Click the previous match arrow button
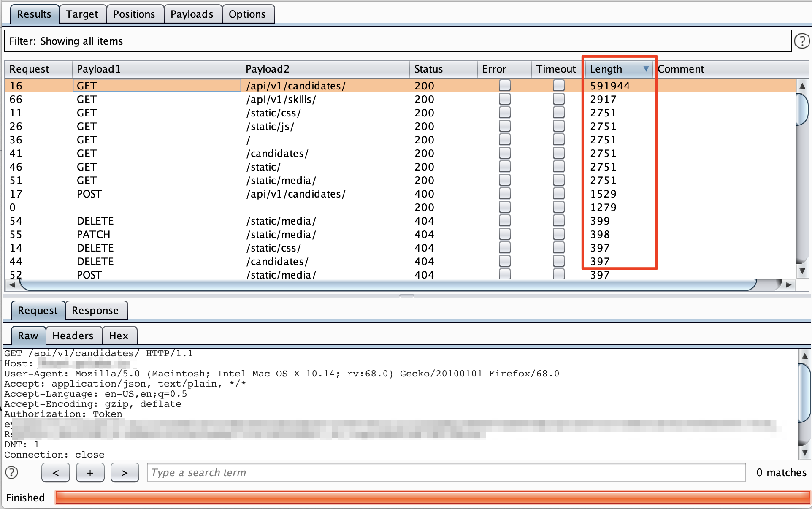Screen dimensions: 812x509 coord(56,473)
